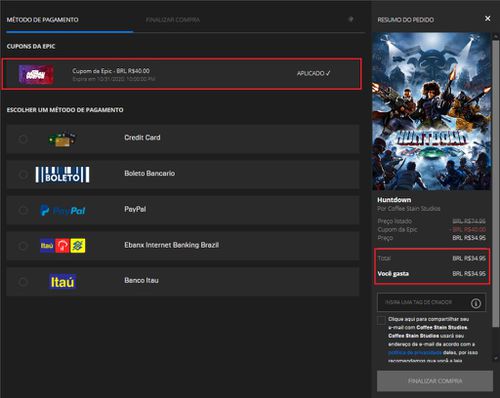
Task: Click Cupom da Epic - BRL R$40.00 text
Action: coord(111,71)
